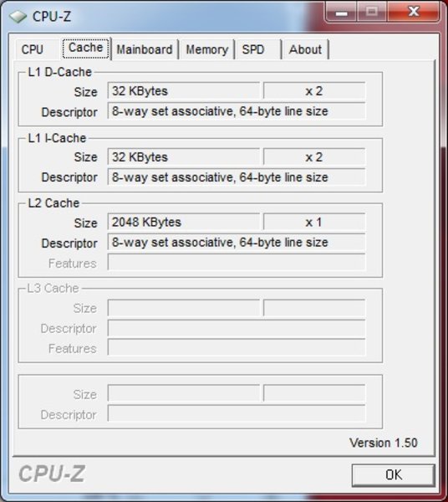
Task: Open the About tab
Action: [305, 49]
